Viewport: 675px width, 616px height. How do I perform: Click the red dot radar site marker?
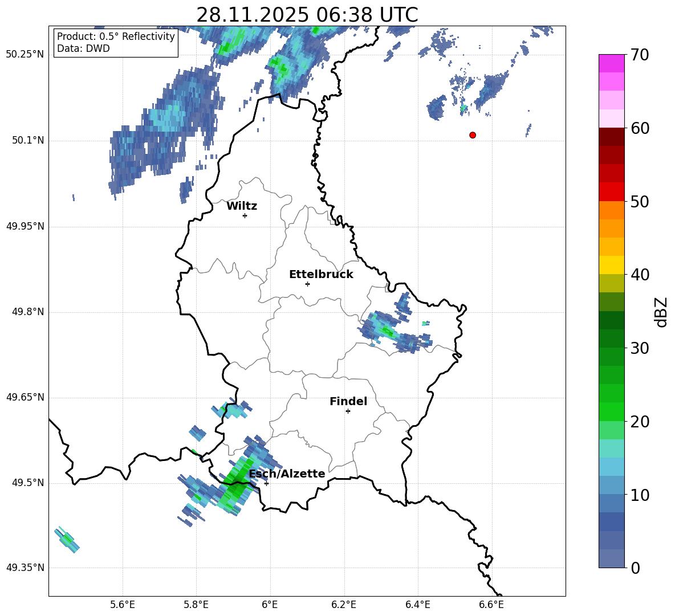point(473,135)
